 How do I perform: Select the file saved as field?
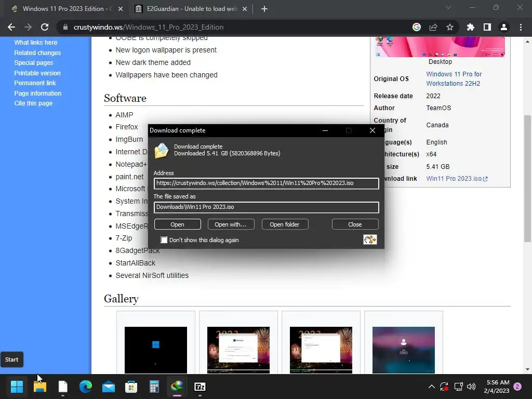(x=267, y=207)
